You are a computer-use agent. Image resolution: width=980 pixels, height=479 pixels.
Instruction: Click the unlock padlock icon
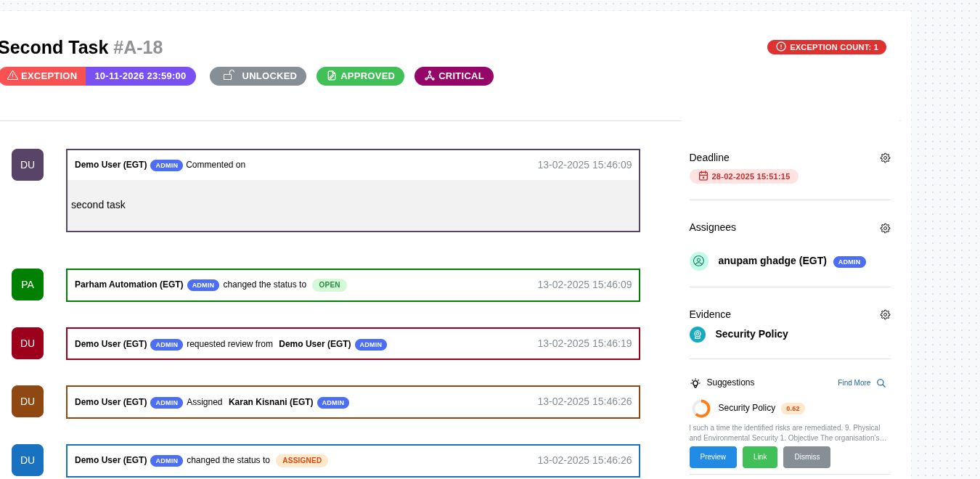click(x=229, y=75)
